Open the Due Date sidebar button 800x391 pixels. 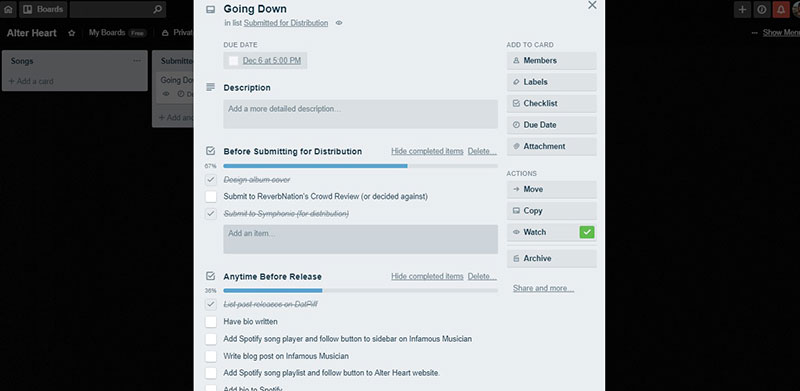tap(552, 125)
